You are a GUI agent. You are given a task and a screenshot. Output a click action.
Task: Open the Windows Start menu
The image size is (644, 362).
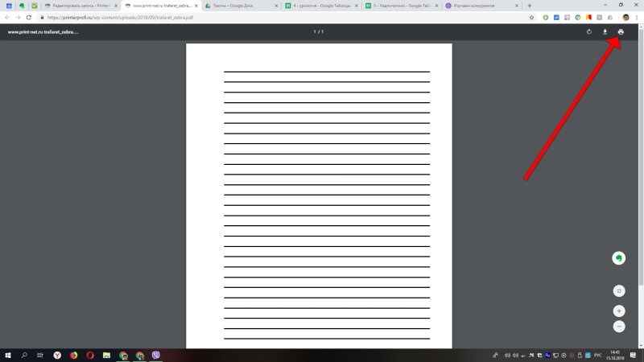[x=8, y=355]
